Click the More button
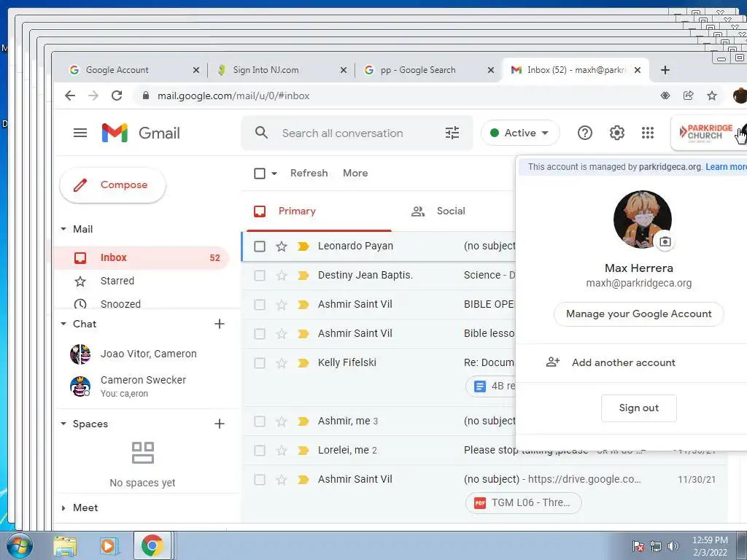This screenshot has width=747, height=560. [x=355, y=174]
